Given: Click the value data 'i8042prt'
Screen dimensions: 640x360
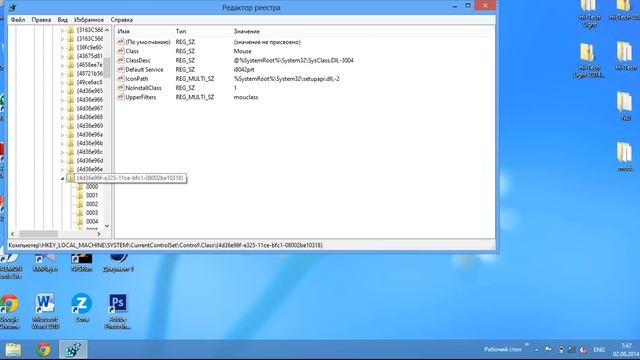Looking at the screenshot, I should (244, 69).
